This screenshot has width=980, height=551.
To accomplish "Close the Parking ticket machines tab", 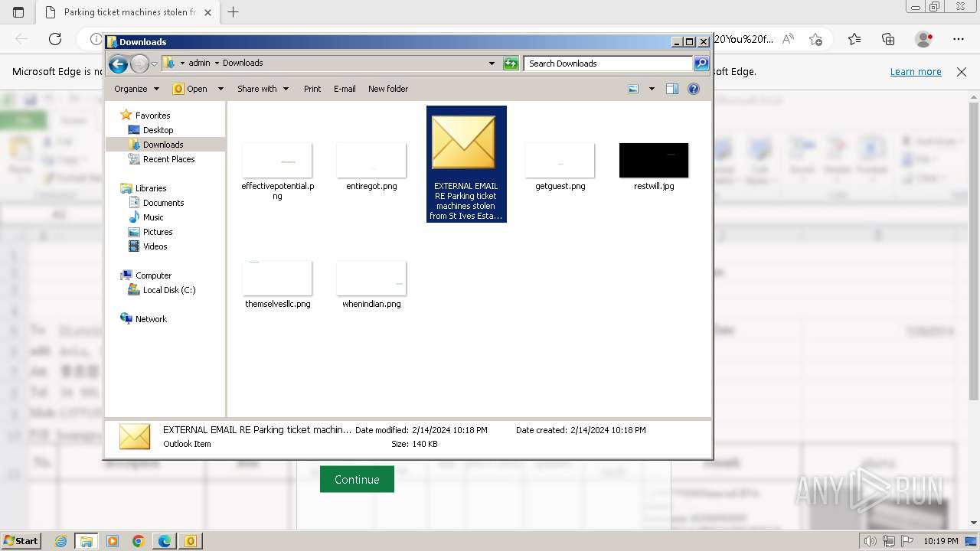I will (207, 12).
